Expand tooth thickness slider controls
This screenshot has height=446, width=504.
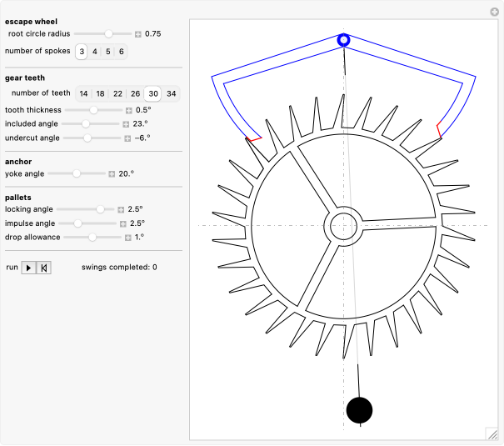[129, 110]
